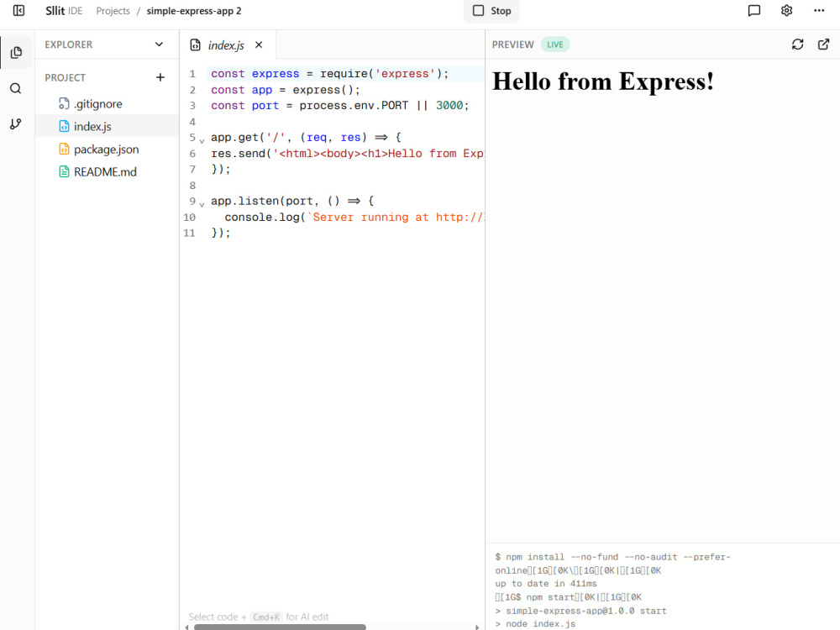Click the LIVE status badge
The image size is (840, 630).
point(555,45)
